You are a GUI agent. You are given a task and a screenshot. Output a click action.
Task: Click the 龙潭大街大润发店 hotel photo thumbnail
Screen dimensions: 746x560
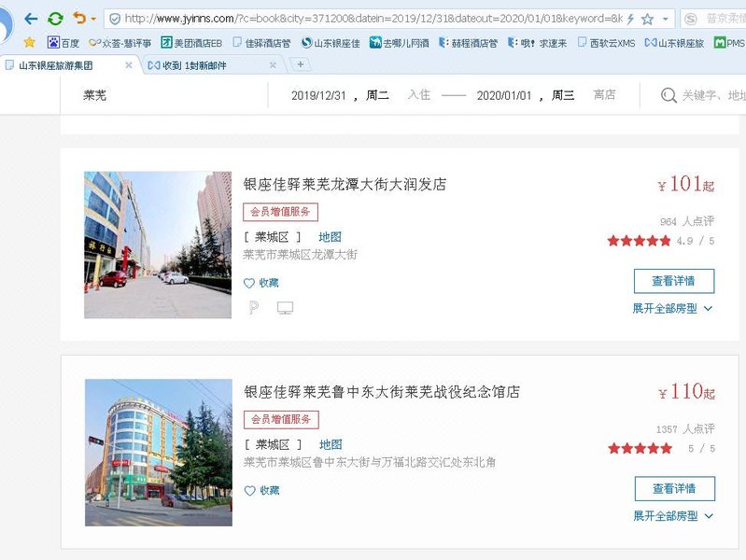pyautogui.click(x=158, y=245)
